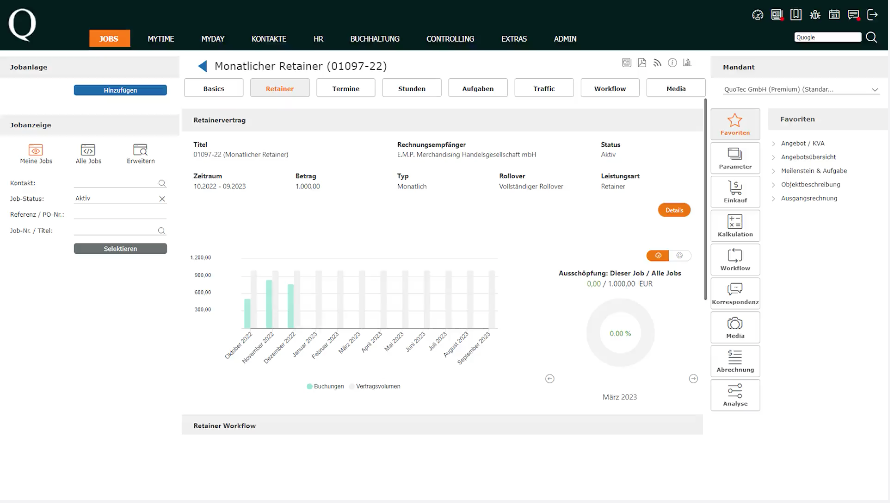Open the BUCHHALTUNG menu
This screenshot has height=503, width=890.
coord(375,39)
